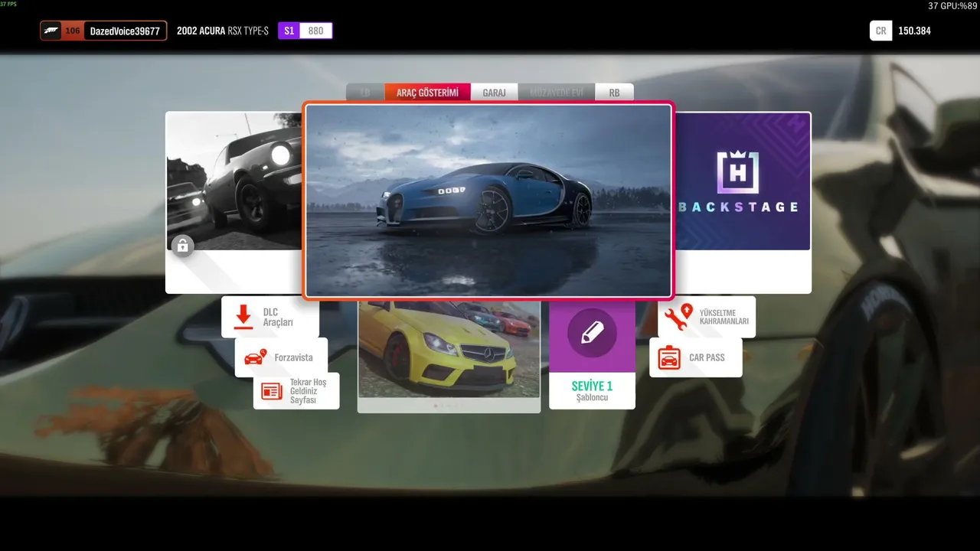This screenshot has height=551, width=980.
Task: Open the DLC Araçları tile
Action: pos(270,317)
